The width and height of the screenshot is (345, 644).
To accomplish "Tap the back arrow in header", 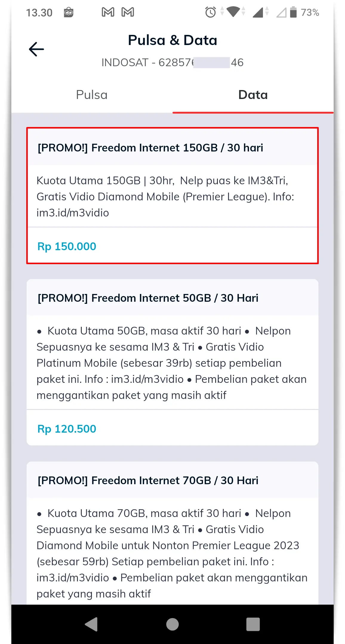I will pyautogui.click(x=36, y=49).
